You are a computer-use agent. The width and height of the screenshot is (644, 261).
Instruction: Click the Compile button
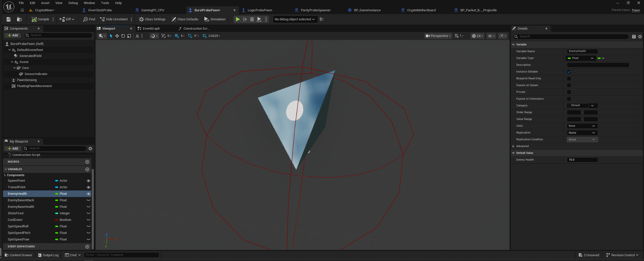click(40, 19)
